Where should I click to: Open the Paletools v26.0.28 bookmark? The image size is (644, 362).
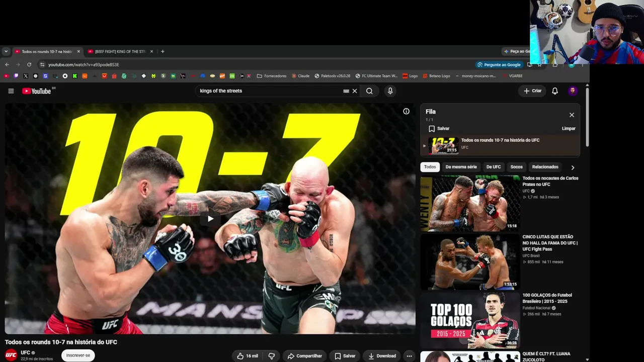[332, 76]
